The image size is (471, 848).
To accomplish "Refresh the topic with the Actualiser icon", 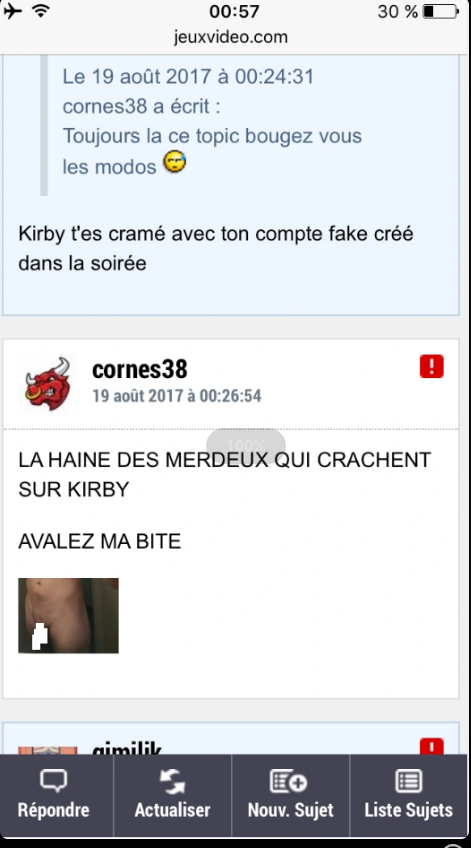I will (172, 781).
